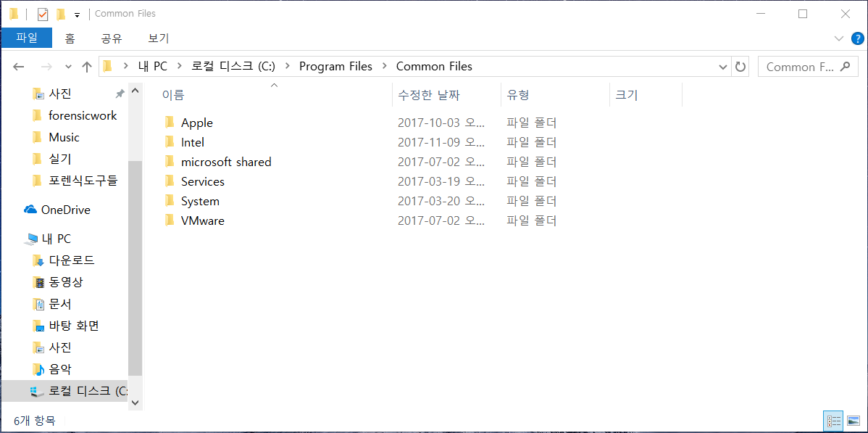Switch to the 홈 ribbon tab

(x=70, y=38)
